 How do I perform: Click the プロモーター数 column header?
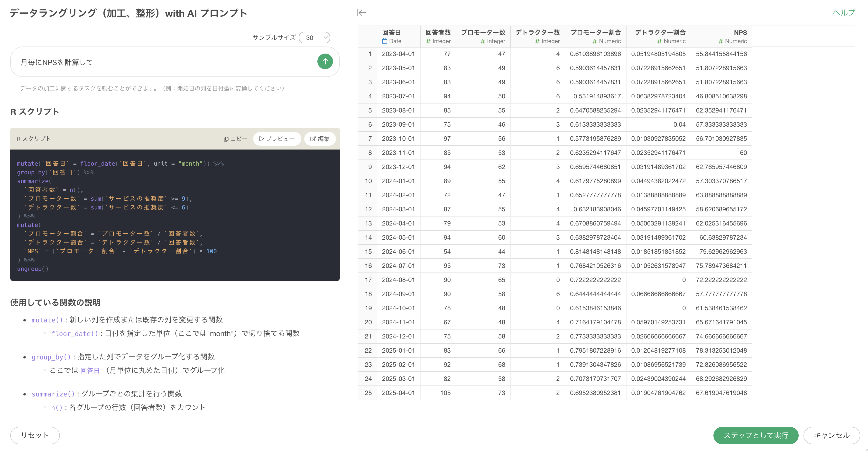coord(483,33)
